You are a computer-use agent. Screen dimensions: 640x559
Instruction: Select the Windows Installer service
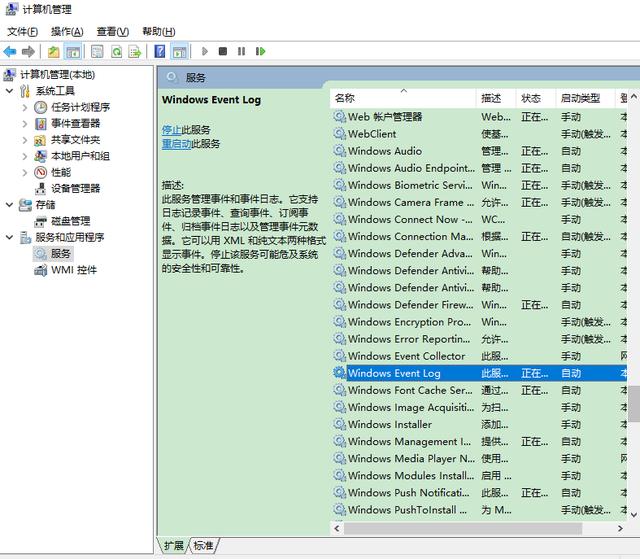click(479, 424)
